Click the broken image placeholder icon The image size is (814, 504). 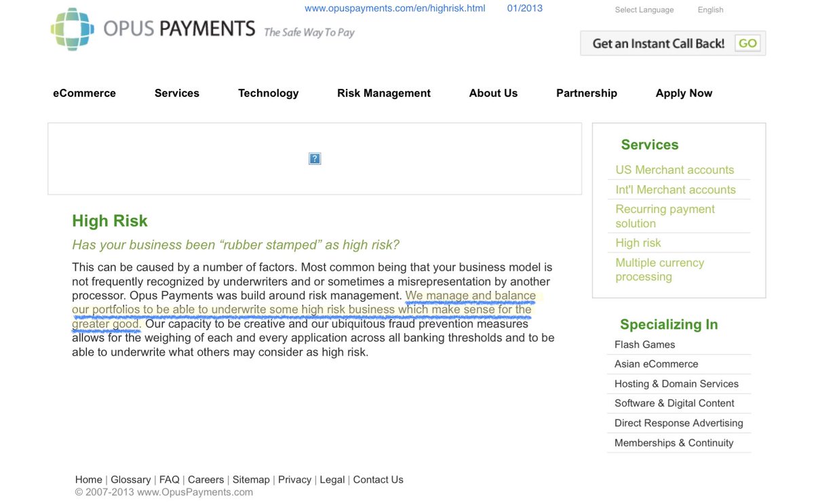pos(315,159)
